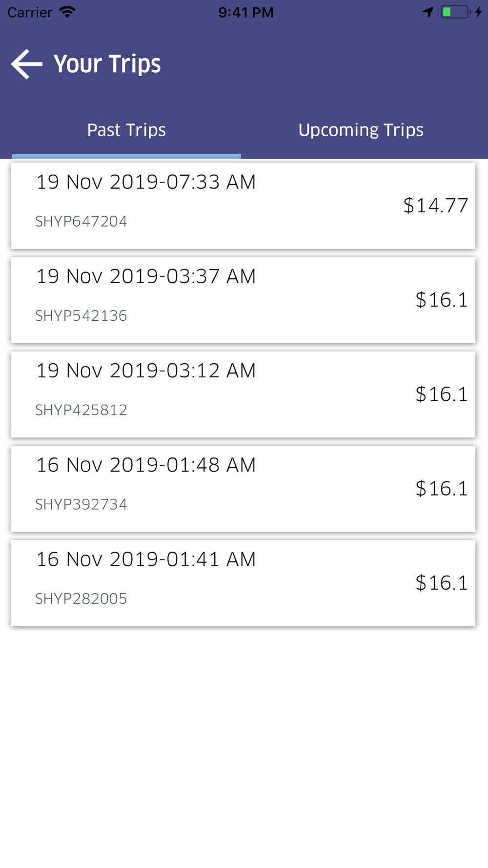Tap the 9:41 PM clock in status bar
Image resolution: width=488 pixels, height=868 pixels.
[x=246, y=12]
